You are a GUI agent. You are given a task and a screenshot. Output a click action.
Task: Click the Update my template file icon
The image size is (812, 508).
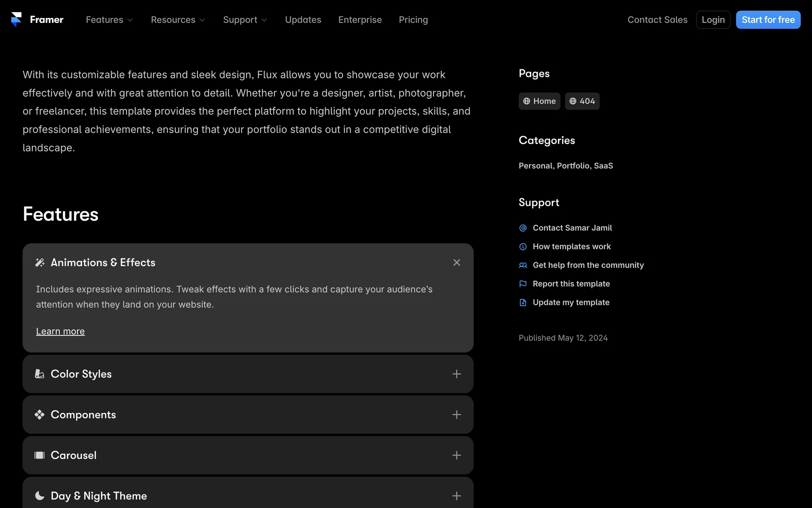pos(523,303)
